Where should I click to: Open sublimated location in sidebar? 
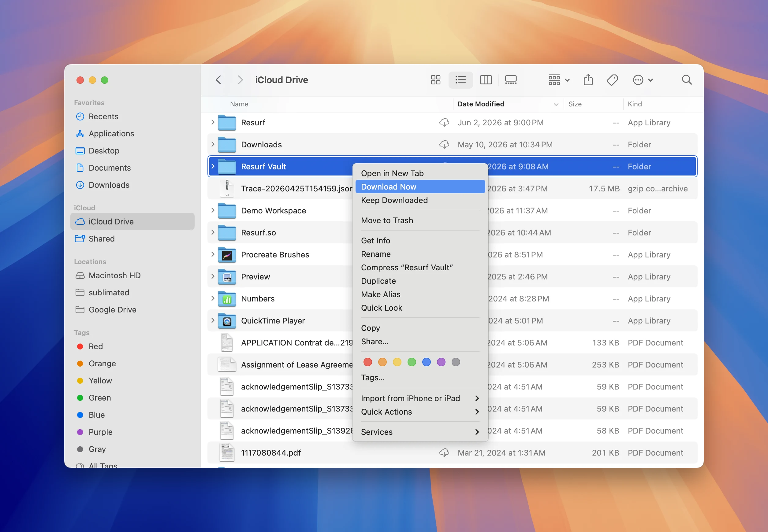pos(132,292)
